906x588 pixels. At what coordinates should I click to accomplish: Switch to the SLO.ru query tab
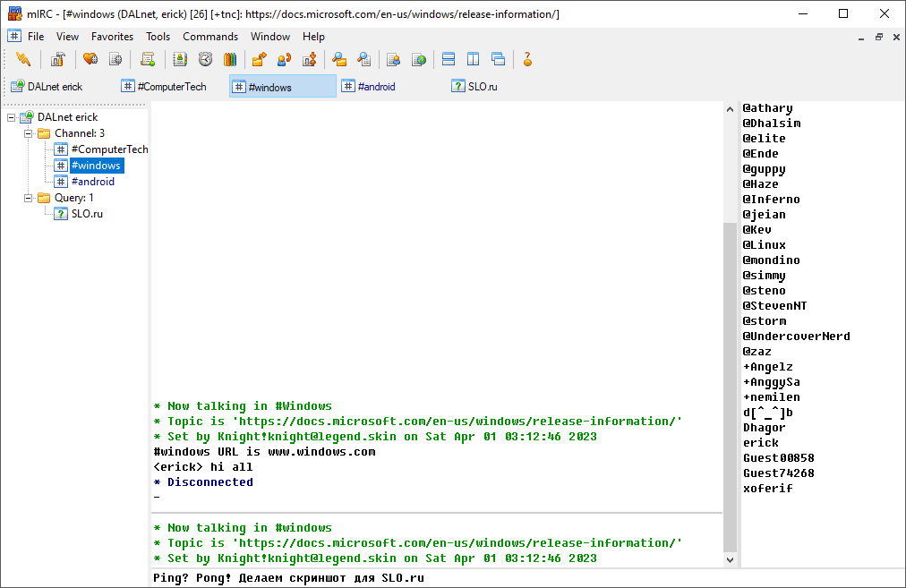tap(502, 87)
